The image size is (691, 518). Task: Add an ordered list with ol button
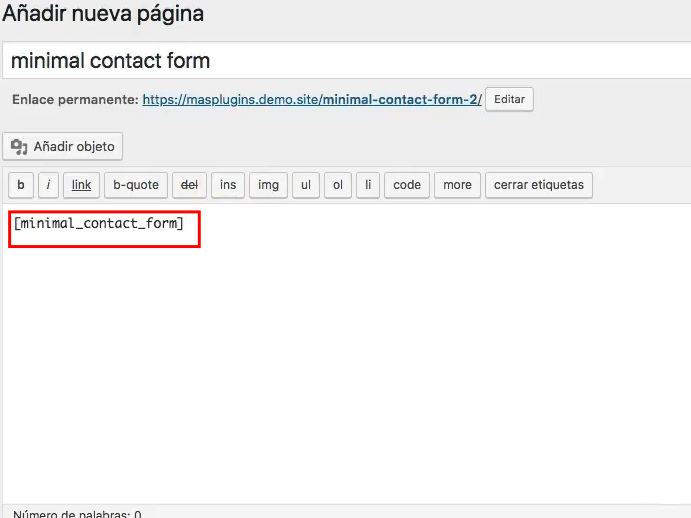pyautogui.click(x=338, y=185)
